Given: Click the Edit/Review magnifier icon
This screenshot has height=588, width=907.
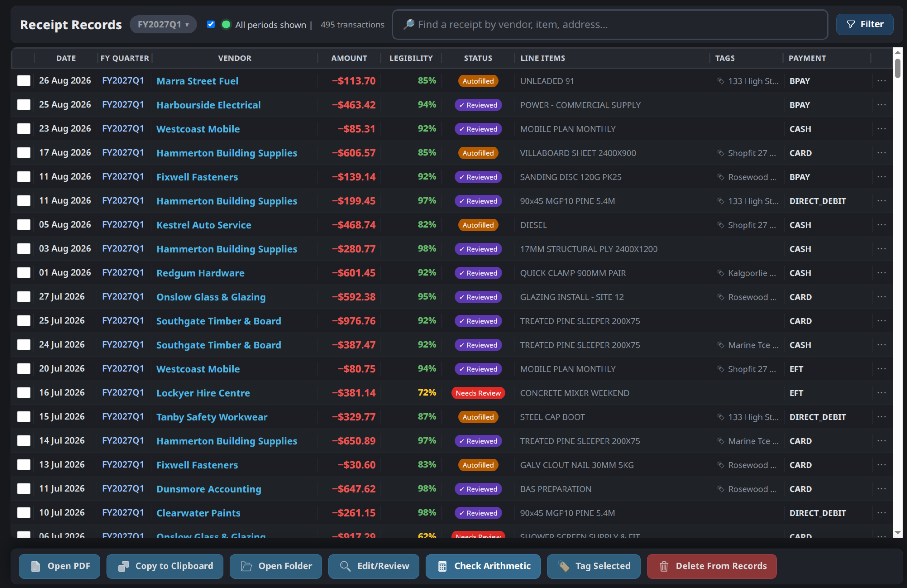Looking at the screenshot, I should click(x=345, y=566).
